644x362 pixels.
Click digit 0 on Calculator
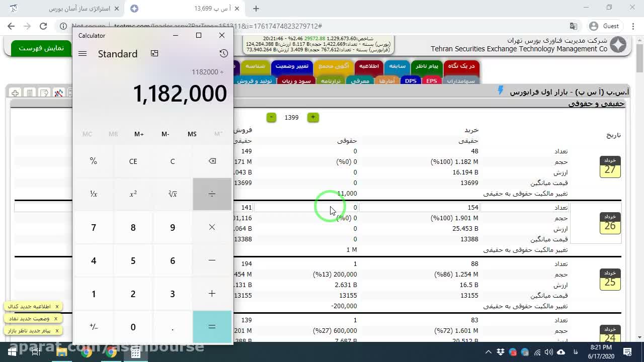click(x=133, y=327)
